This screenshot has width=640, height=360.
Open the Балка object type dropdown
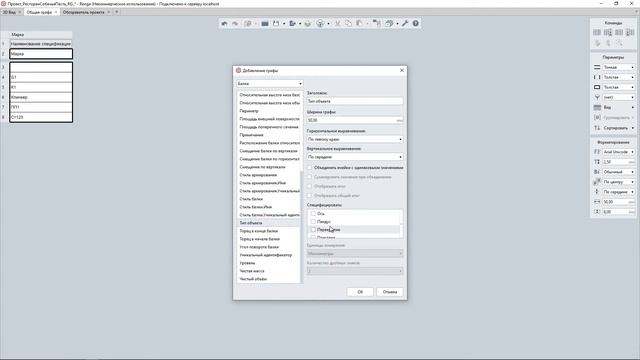click(x=270, y=84)
